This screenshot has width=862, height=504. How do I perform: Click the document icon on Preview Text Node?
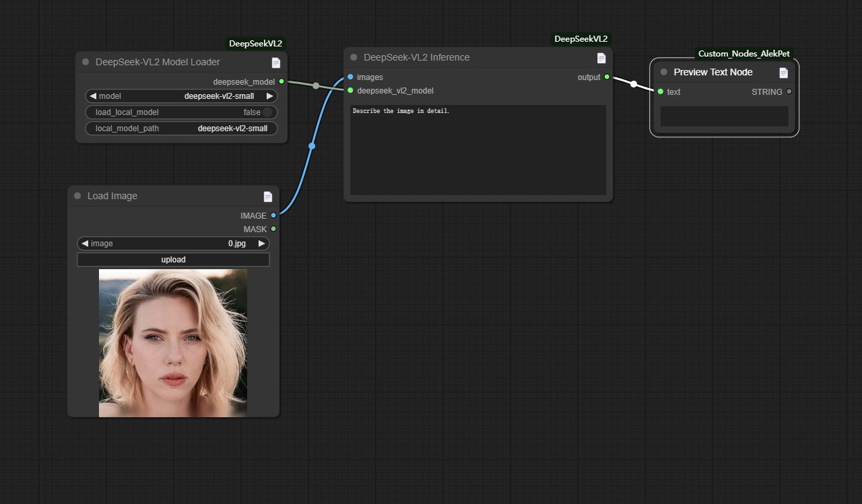783,73
